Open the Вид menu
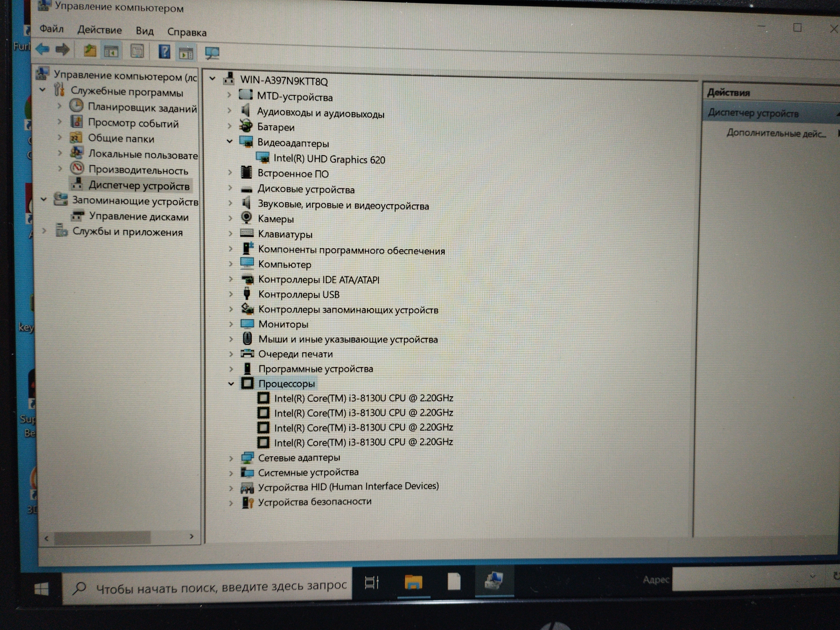This screenshot has width=840, height=630. pyautogui.click(x=144, y=31)
